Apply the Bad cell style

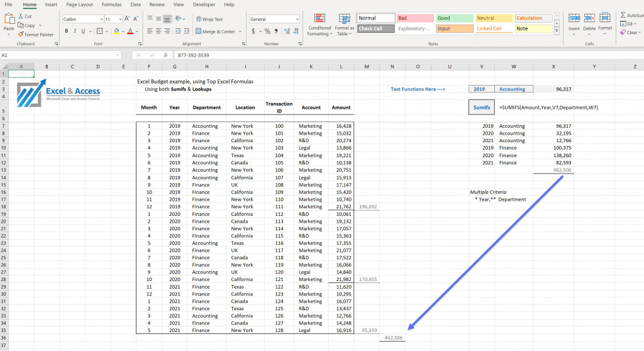[415, 18]
